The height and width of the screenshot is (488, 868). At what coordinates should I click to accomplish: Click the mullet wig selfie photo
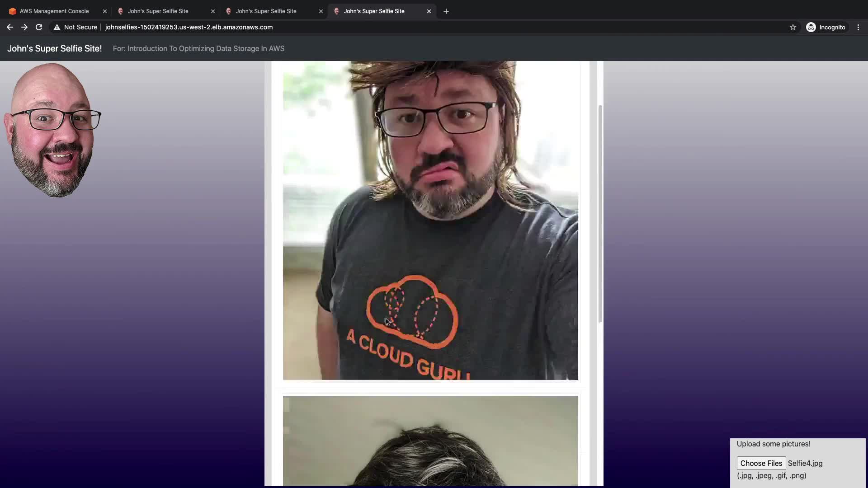click(x=430, y=221)
